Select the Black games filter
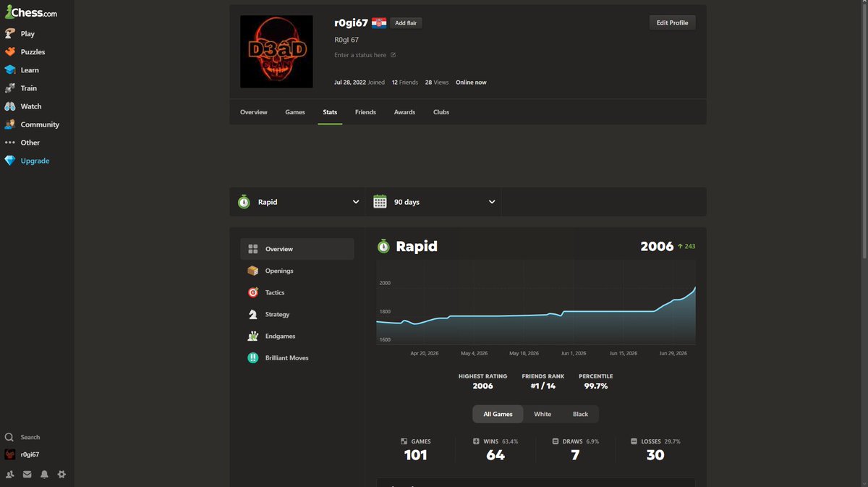868x487 pixels. pyautogui.click(x=580, y=414)
